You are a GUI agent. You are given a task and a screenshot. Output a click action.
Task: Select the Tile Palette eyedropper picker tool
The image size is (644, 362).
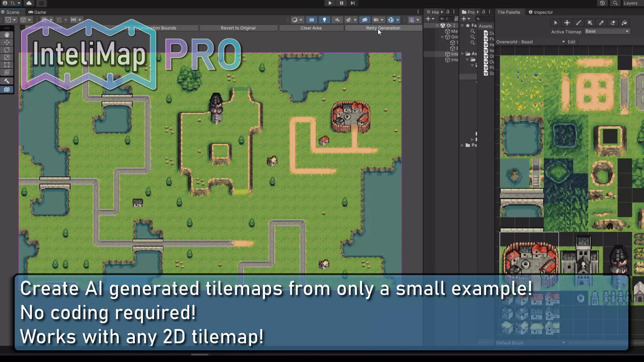(x=601, y=23)
